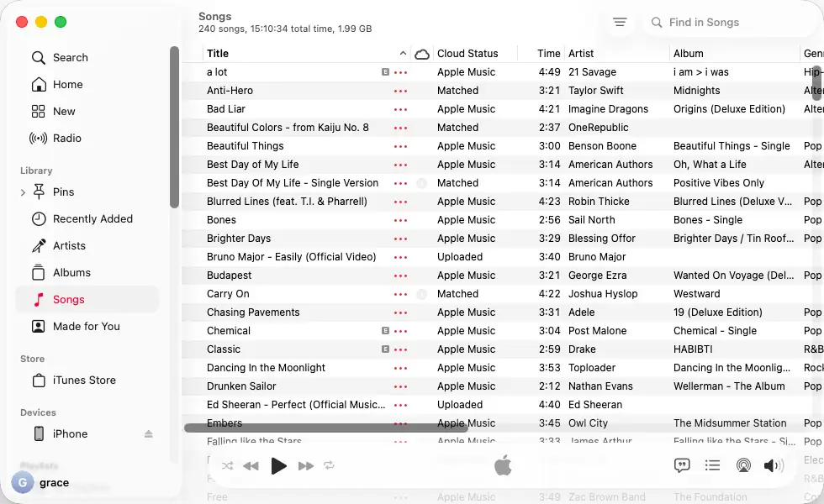Click album Westward cell

[x=697, y=294]
